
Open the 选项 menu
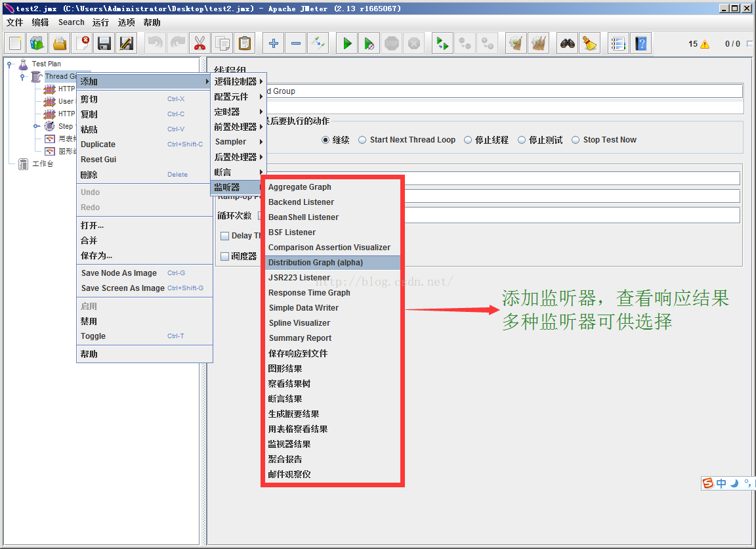point(126,22)
